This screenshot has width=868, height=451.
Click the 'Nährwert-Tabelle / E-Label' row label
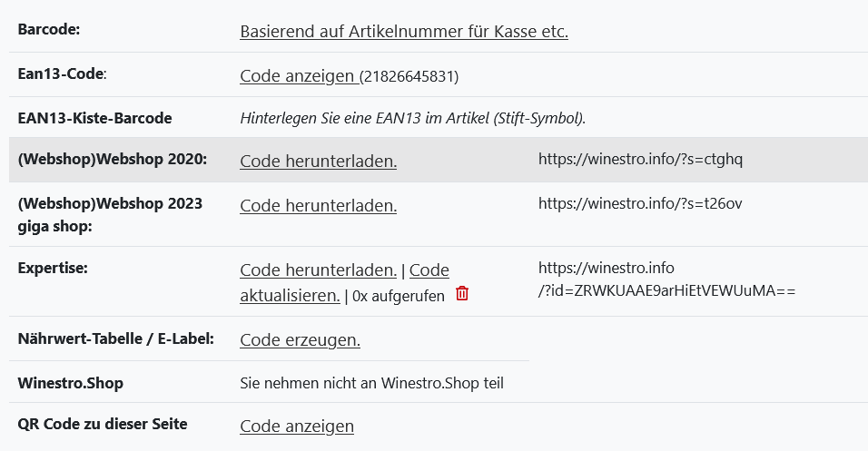[115, 338]
